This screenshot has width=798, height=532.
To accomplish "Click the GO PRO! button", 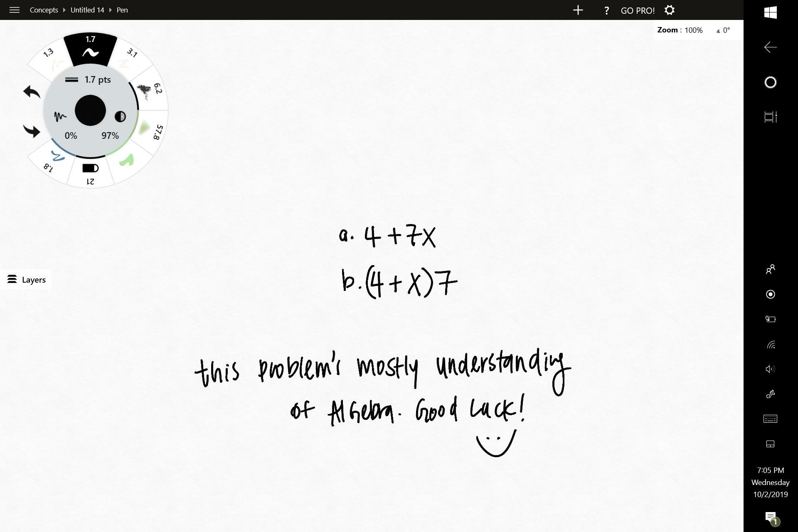I will (x=637, y=10).
